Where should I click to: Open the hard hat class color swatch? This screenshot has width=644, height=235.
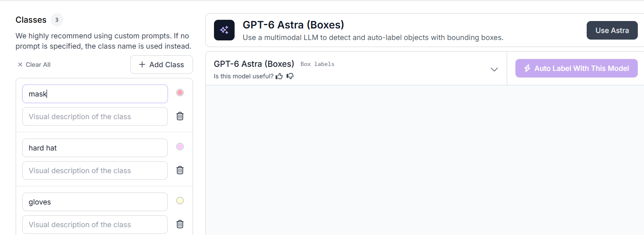click(180, 147)
